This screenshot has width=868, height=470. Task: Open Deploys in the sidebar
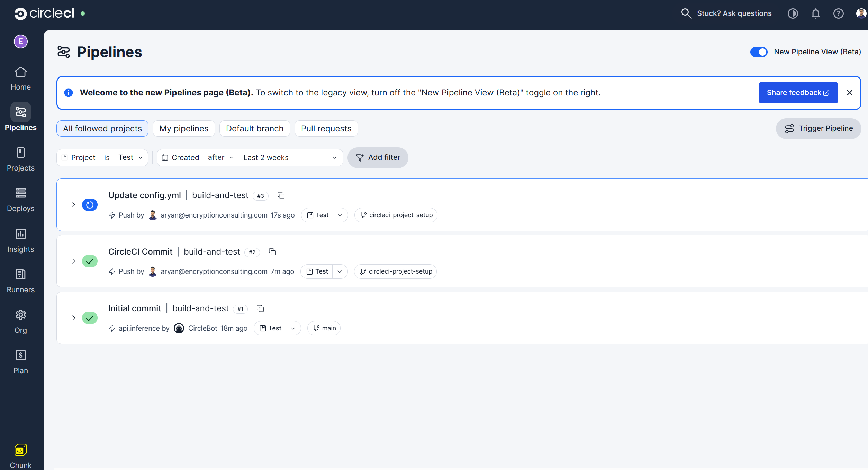(x=21, y=200)
